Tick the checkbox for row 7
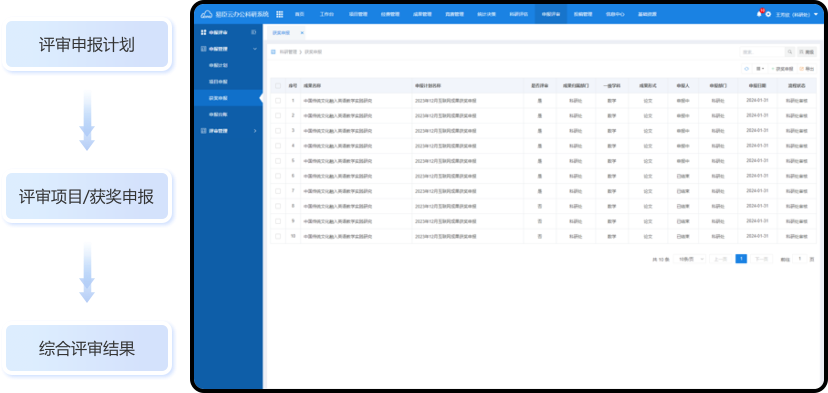 click(278, 191)
